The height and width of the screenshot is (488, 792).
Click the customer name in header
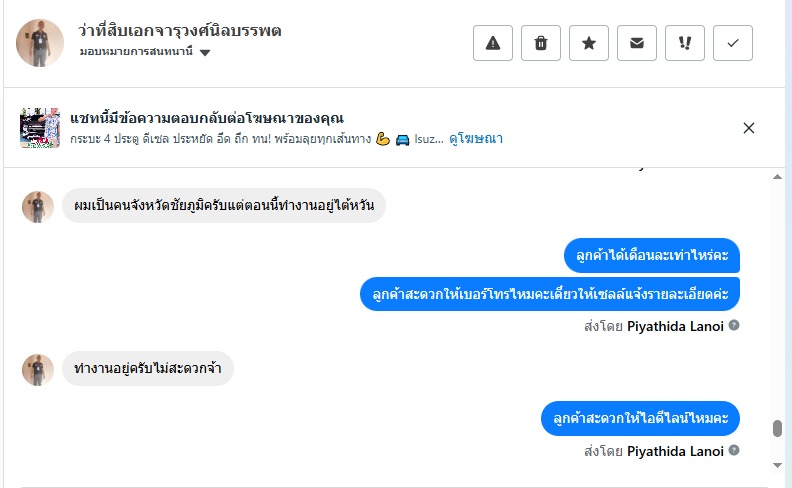click(180, 30)
